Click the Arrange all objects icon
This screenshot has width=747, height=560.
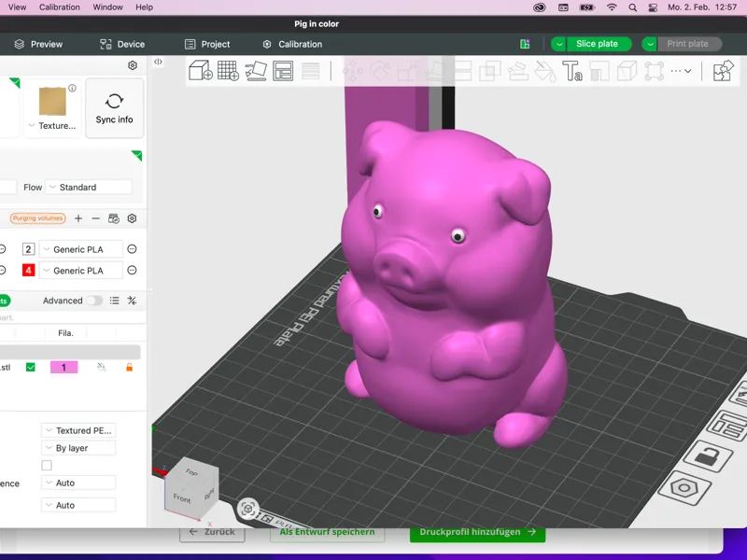(x=283, y=71)
